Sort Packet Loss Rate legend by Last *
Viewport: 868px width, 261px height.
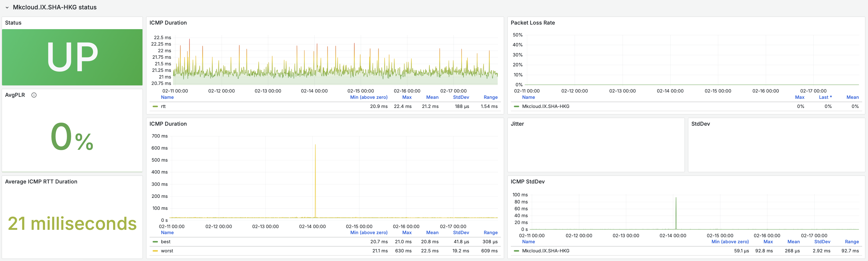pyautogui.click(x=825, y=97)
